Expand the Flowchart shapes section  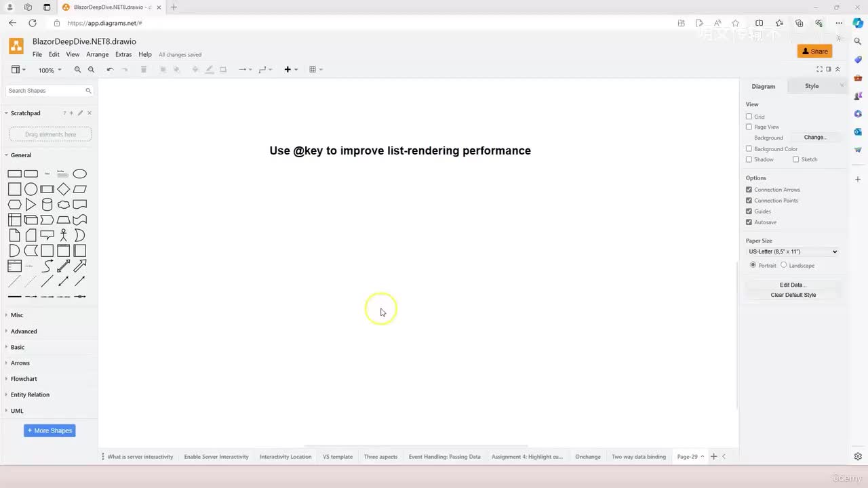click(x=24, y=379)
